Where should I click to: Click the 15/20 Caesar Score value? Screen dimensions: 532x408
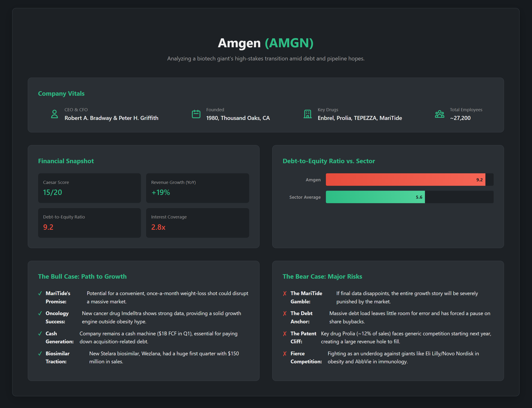52,192
